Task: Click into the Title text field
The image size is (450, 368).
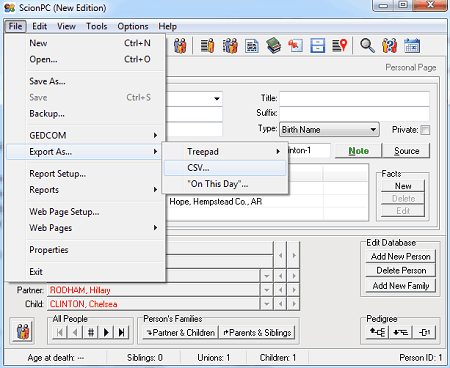Action: 354,99
